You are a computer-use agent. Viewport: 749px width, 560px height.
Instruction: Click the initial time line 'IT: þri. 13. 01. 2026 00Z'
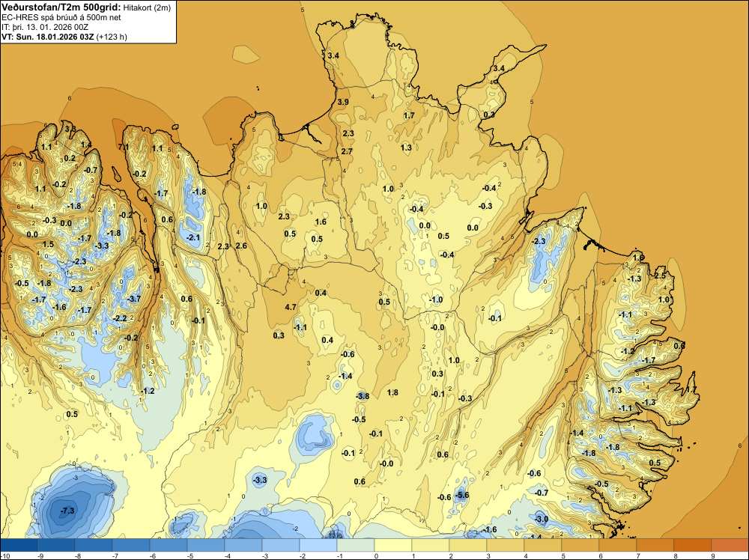[45, 27]
